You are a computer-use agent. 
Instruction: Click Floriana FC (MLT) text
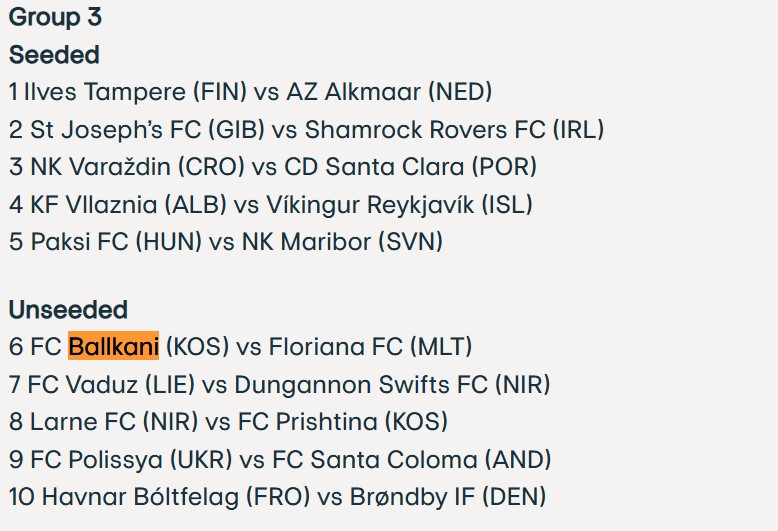click(370, 346)
